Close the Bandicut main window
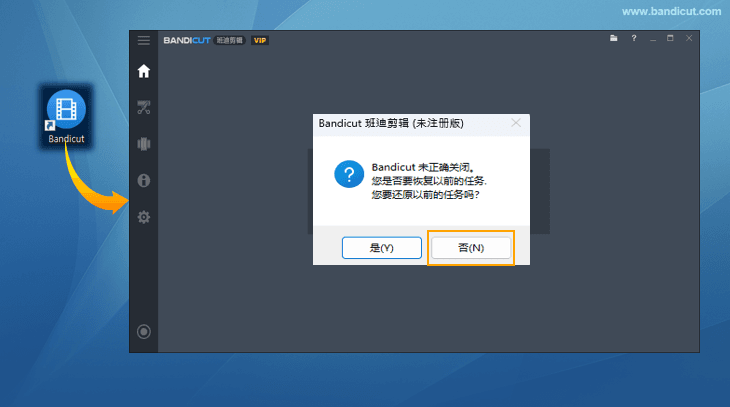The height and width of the screenshot is (407, 730). coord(689,38)
